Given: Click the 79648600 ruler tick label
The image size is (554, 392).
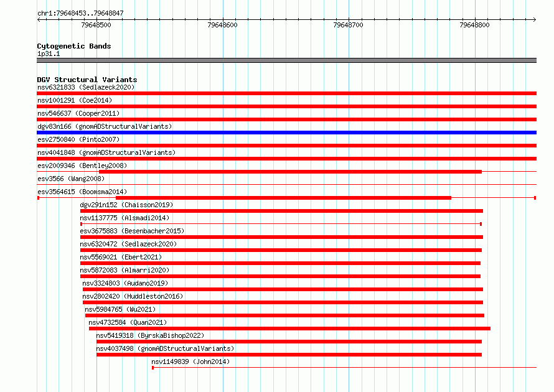Looking at the screenshot, I should 223,25.
